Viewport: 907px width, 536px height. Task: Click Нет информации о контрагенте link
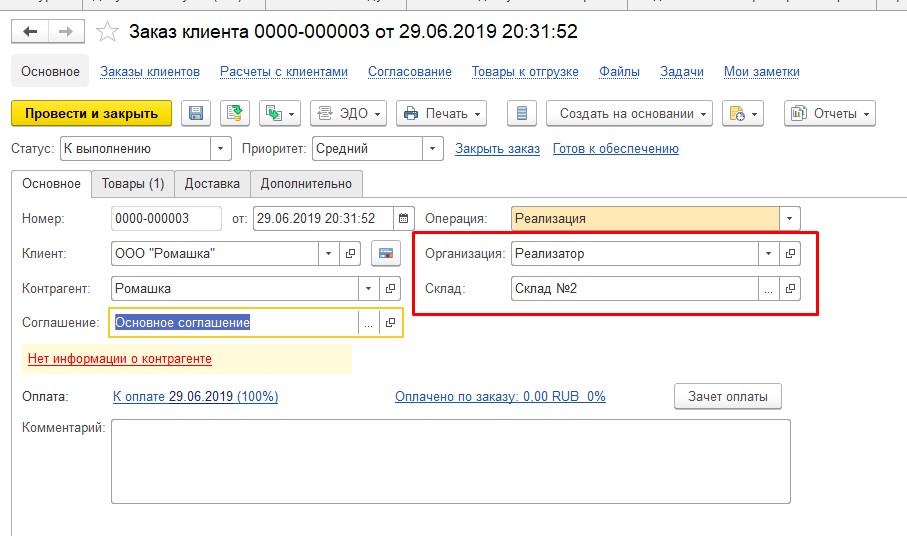click(120, 358)
